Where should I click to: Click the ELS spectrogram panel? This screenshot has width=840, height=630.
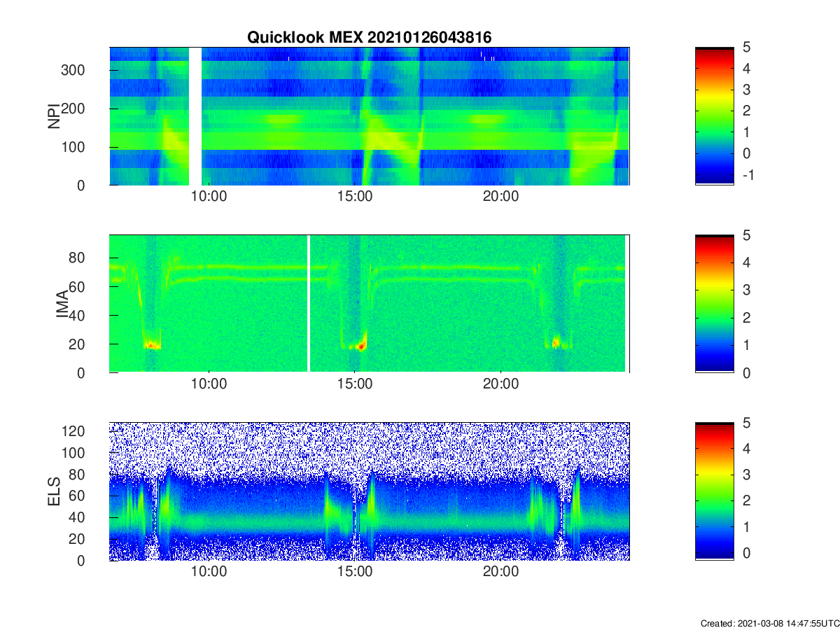coord(370,491)
